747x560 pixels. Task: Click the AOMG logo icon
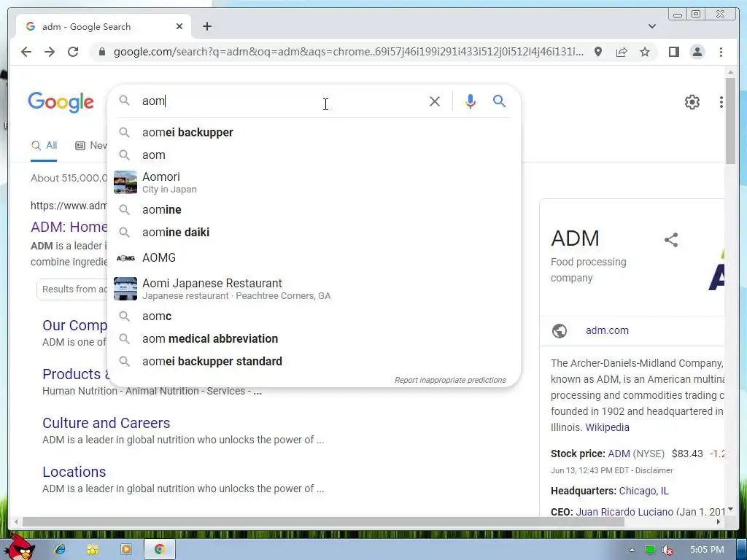click(125, 258)
